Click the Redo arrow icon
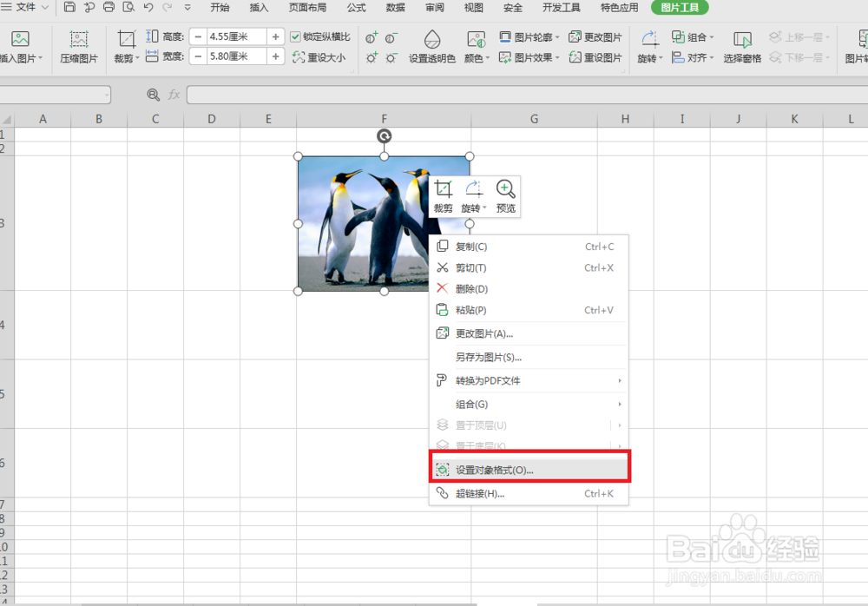The image size is (868, 606). [x=168, y=7]
